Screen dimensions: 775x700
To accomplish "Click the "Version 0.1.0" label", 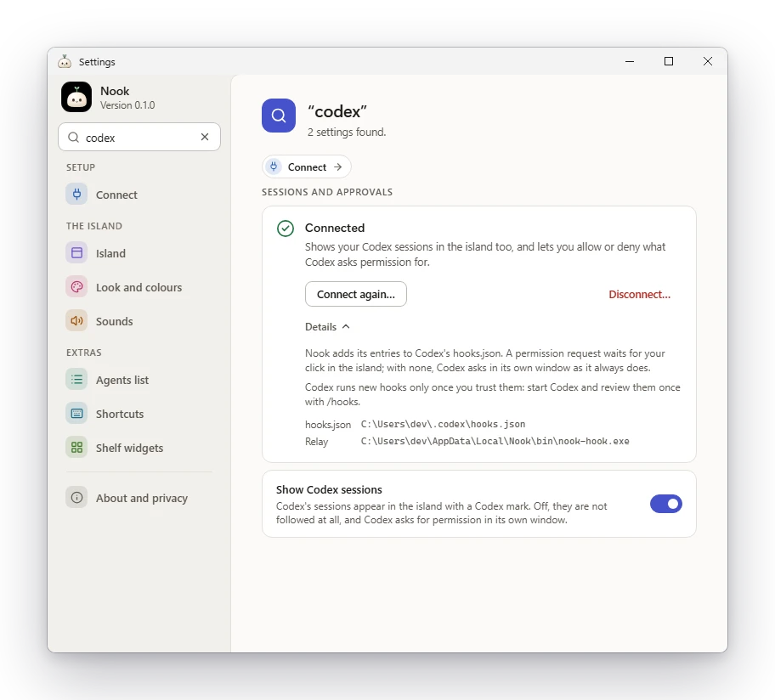I will pos(127,105).
